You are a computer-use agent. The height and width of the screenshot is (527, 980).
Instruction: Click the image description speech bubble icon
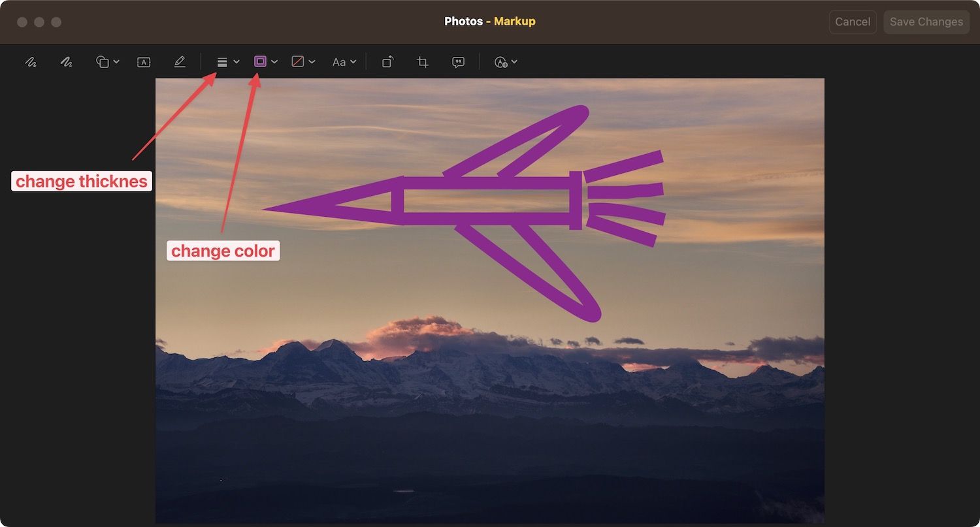click(x=458, y=61)
